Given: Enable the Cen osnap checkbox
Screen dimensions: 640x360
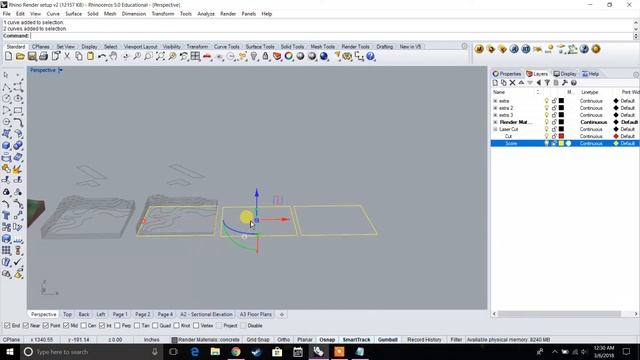Looking at the screenshot, I should [84, 326].
